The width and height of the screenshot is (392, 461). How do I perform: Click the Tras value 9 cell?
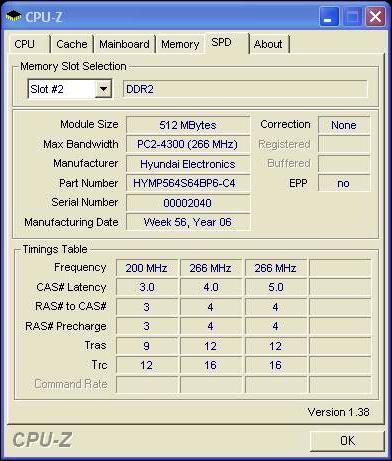click(147, 346)
